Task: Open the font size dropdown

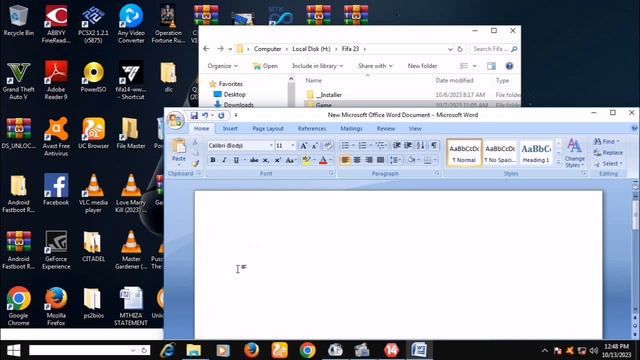Action: tap(292, 145)
